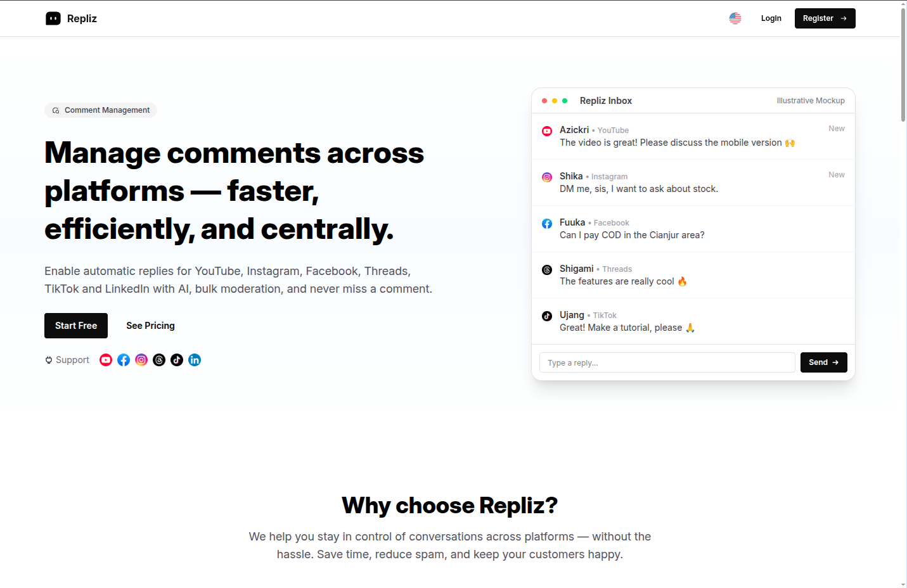Click the Facebook icon under Support
907x588 pixels.
pos(124,360)
